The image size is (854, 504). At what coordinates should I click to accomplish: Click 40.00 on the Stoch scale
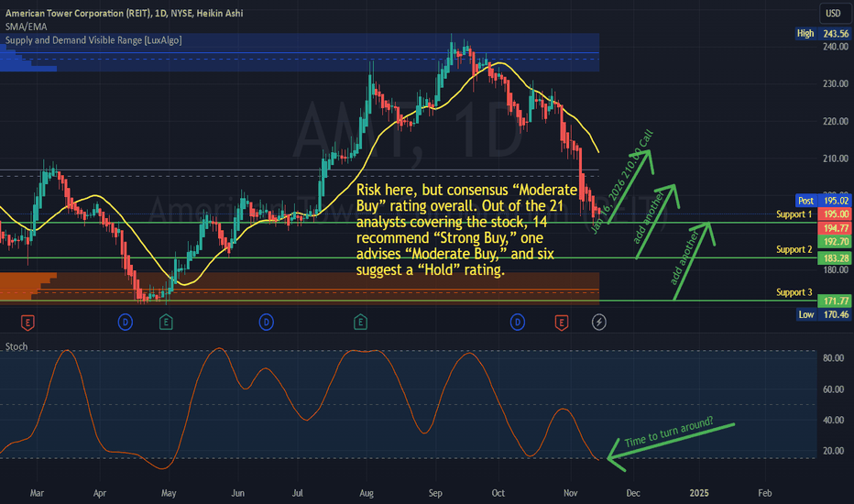click(833, 420)
